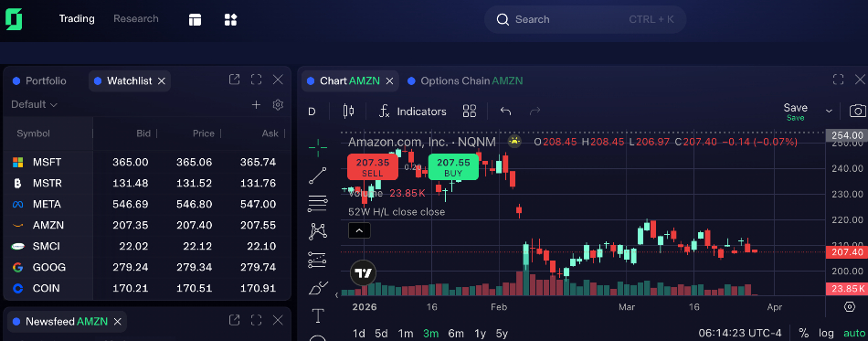Select the SMCI row in the watchlist

pyautogui.click(x=147, y=246)
